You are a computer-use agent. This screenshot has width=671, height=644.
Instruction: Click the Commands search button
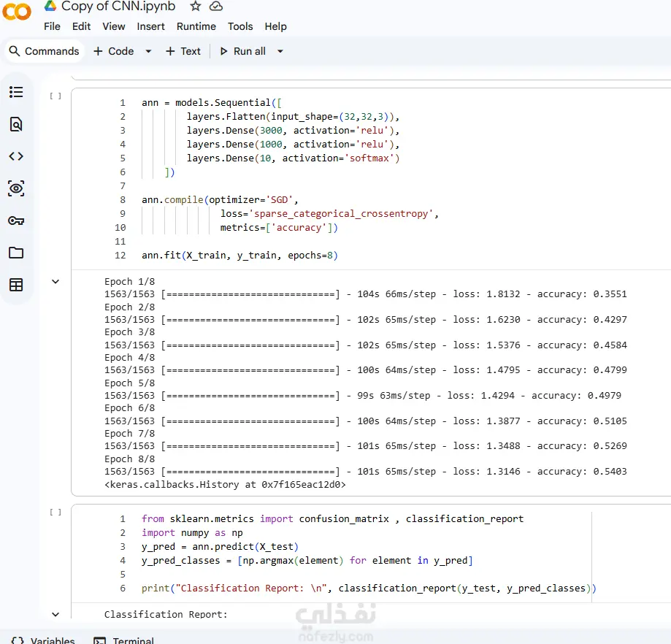[x=44, y=51]
